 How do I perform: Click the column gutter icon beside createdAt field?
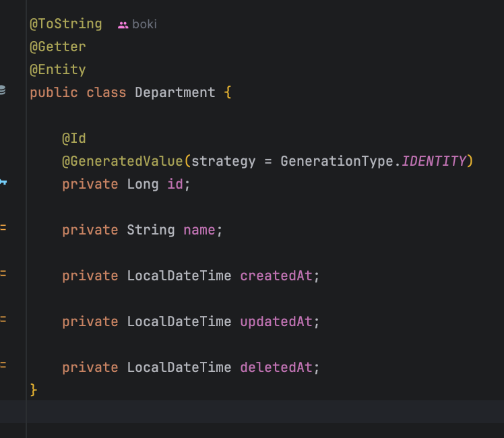click(3, 274)
